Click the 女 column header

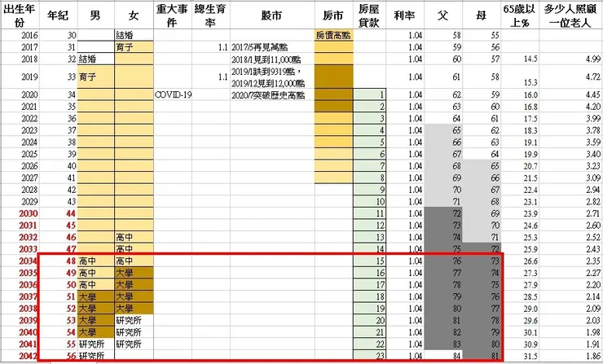coord(134,15)
